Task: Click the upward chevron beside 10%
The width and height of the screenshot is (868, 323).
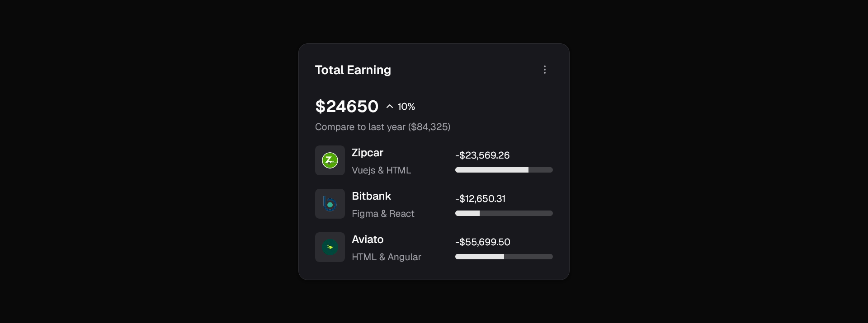Action: (x=390, y=107)
